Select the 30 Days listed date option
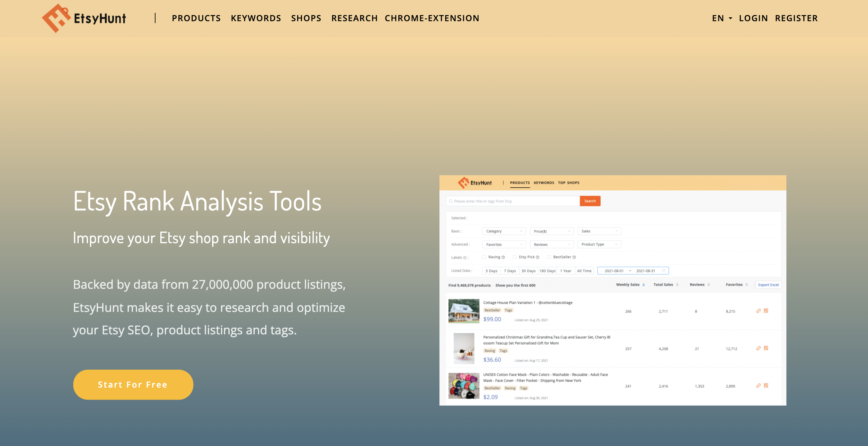The height and width of the screenshot is (446, 868). point(528,270)
